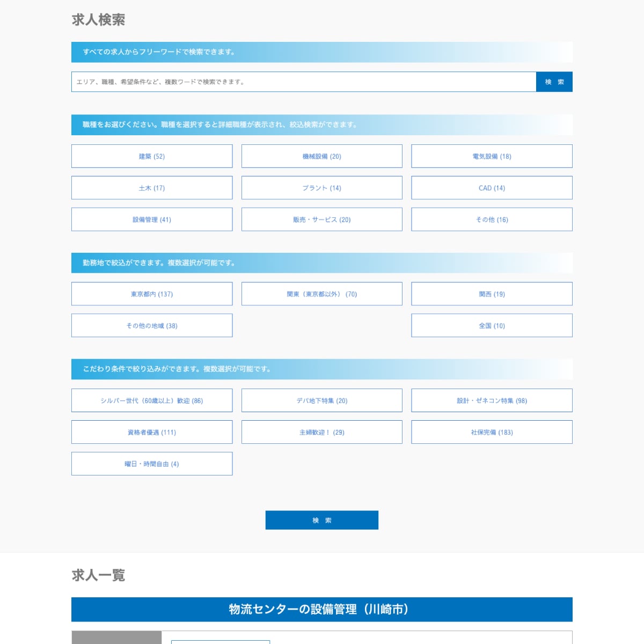Click the free-word search input field
The height and width of the screenshot is (644, 644).
pyautogui.click(x=304, y=82)
